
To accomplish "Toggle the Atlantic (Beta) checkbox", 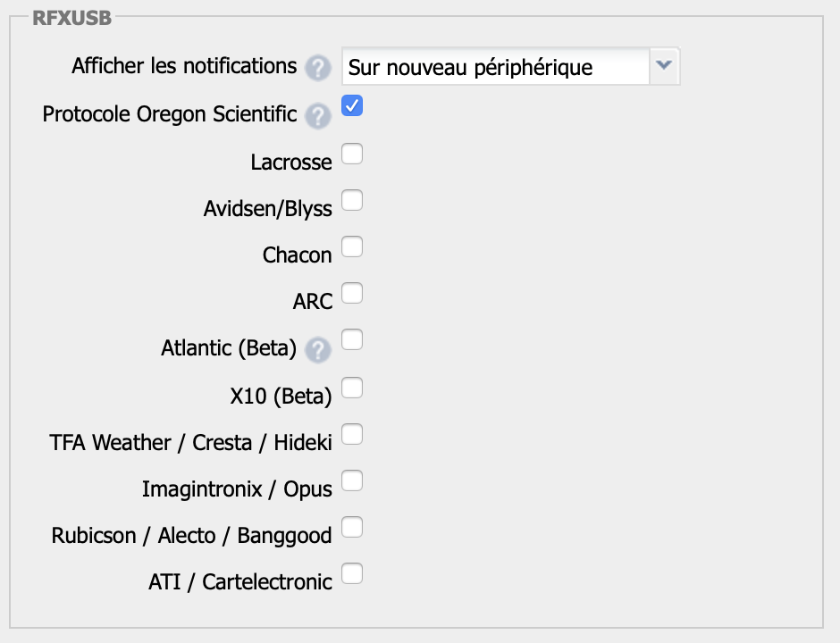I will point(352,339).
